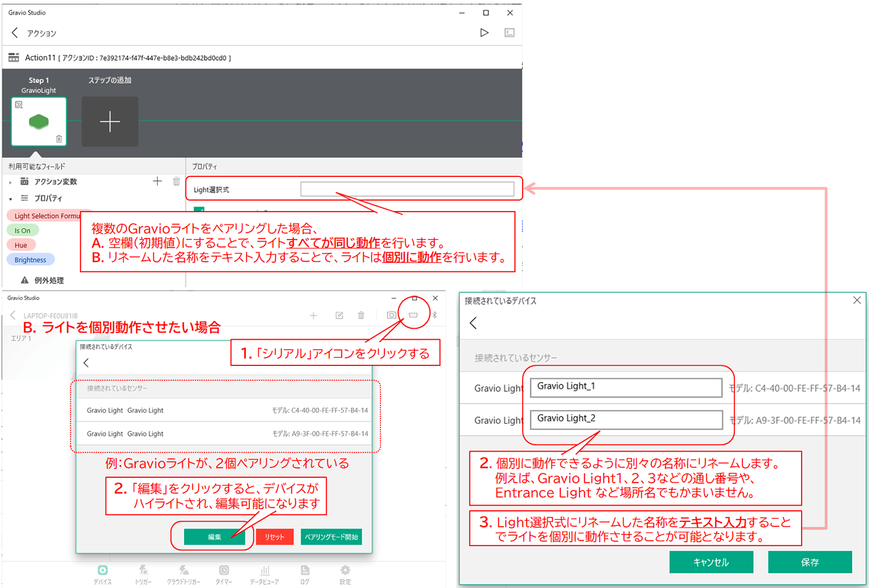Open the inspect icon on Step 1 tile

(x=19, y=105)
